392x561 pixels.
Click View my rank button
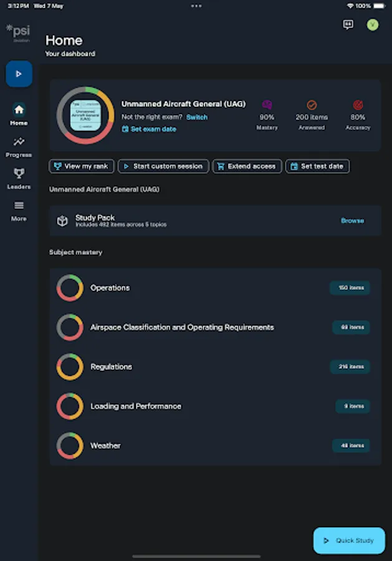[82, 166]
